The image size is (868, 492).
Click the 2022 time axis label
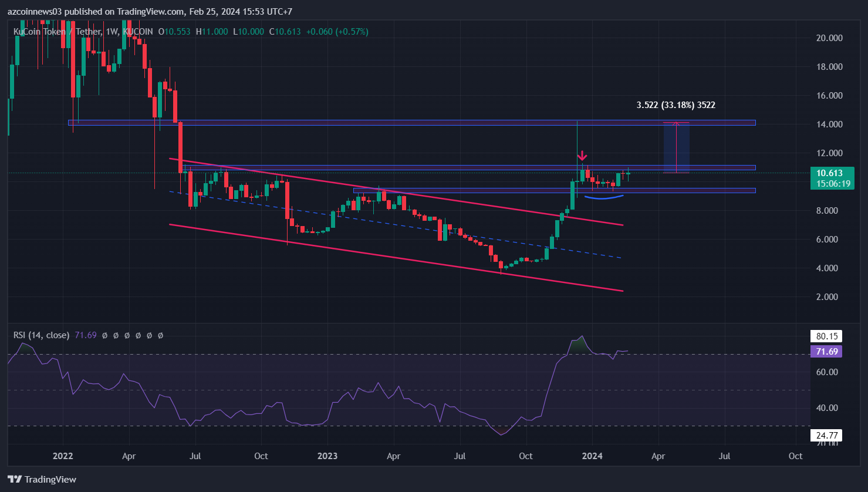click(x=62, y=456)
